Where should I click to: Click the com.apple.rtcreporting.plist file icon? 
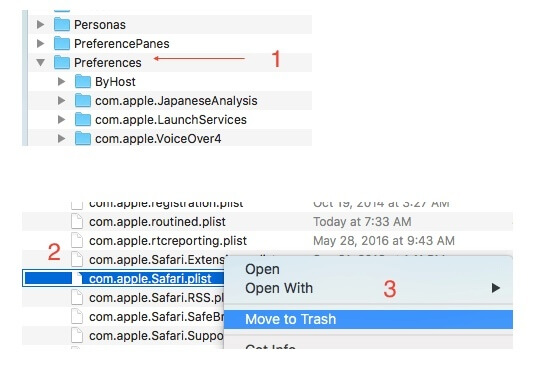pos(77,241)
